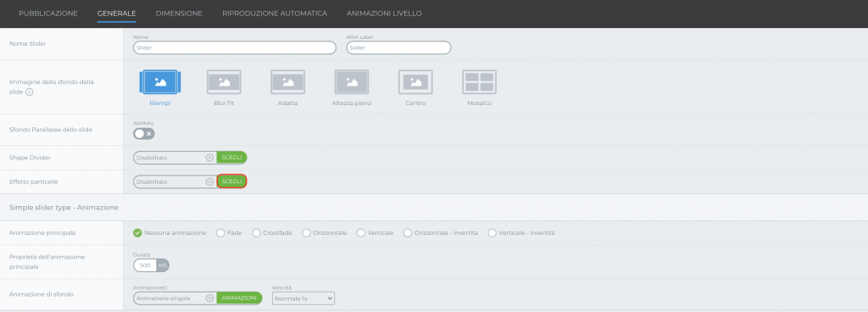Pick the Adatta background mode icon
The height and width of the screenshot is (312, 868).
[x=288, y=82]
